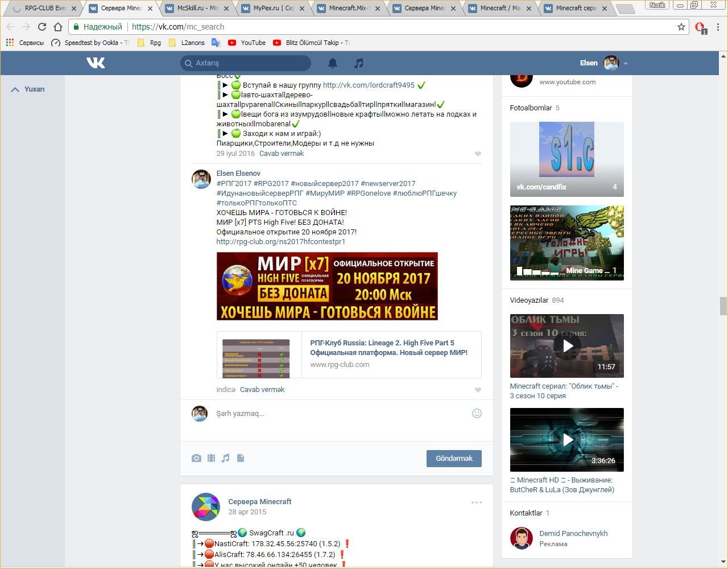Open the emoji picker smiley

(477, 414)
